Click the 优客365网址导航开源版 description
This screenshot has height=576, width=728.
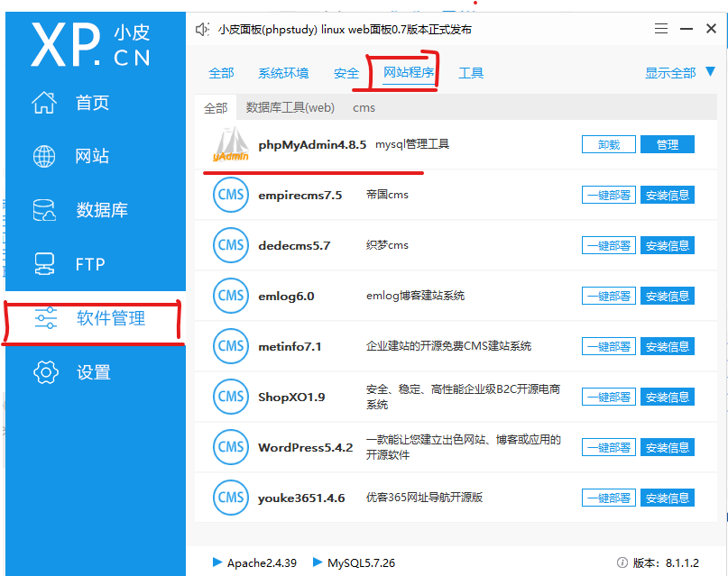pyautogui.click(x=424, y=498)
